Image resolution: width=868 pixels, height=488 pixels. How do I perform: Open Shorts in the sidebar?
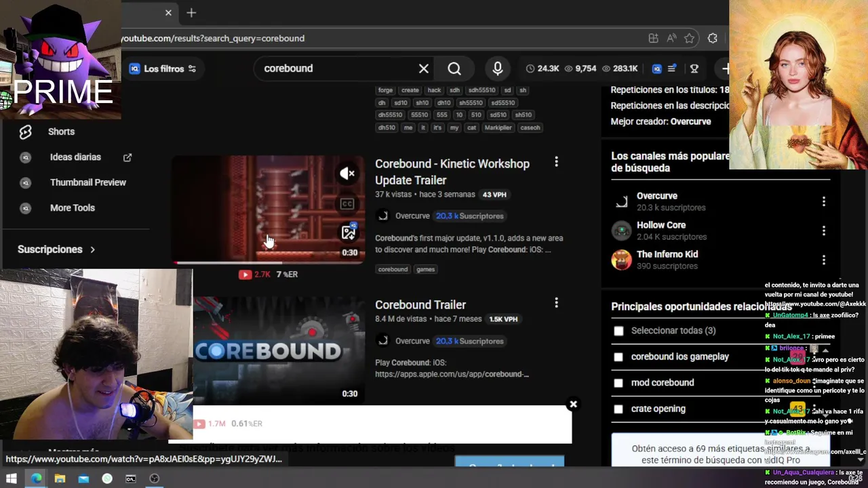click(61, 131)
